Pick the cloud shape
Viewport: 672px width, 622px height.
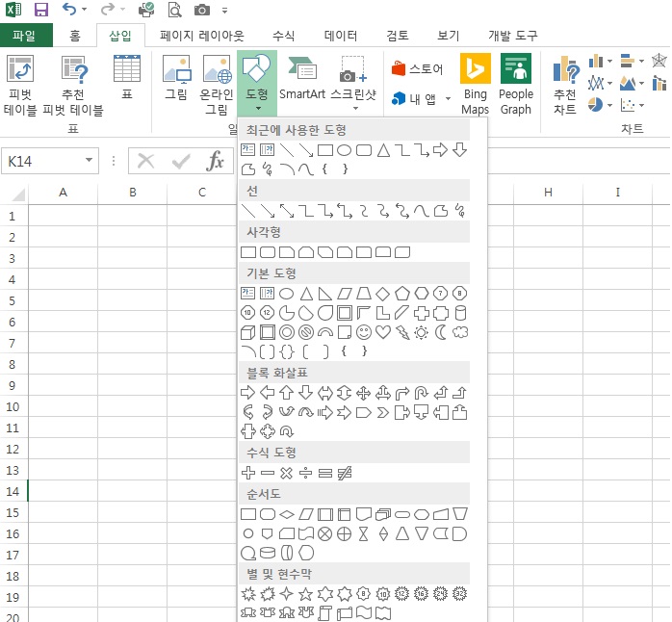tap(460, 332)
